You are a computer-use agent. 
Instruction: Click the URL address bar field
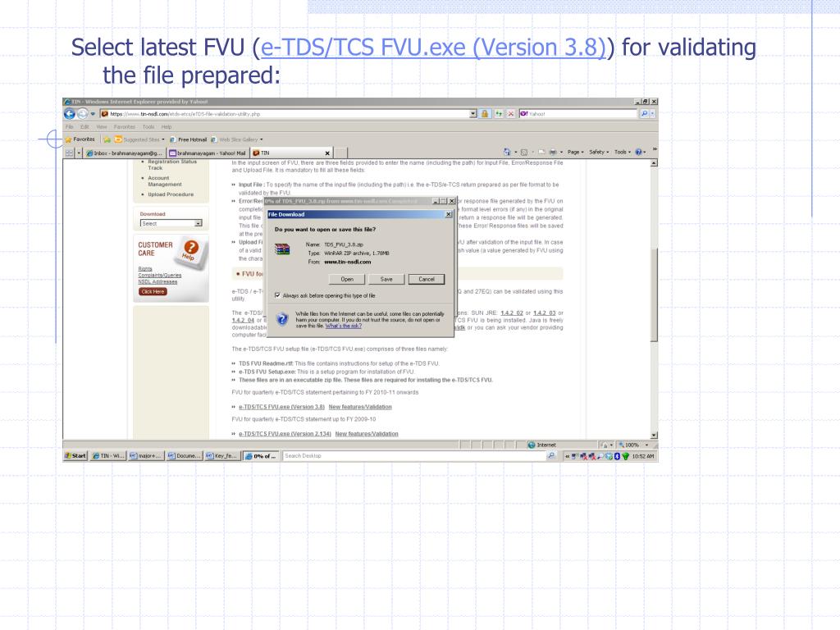285,113
